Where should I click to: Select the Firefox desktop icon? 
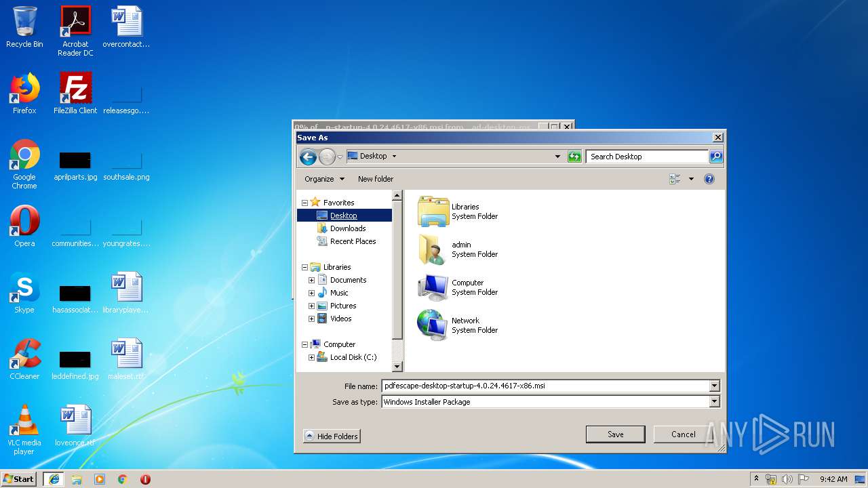(24, 94)
